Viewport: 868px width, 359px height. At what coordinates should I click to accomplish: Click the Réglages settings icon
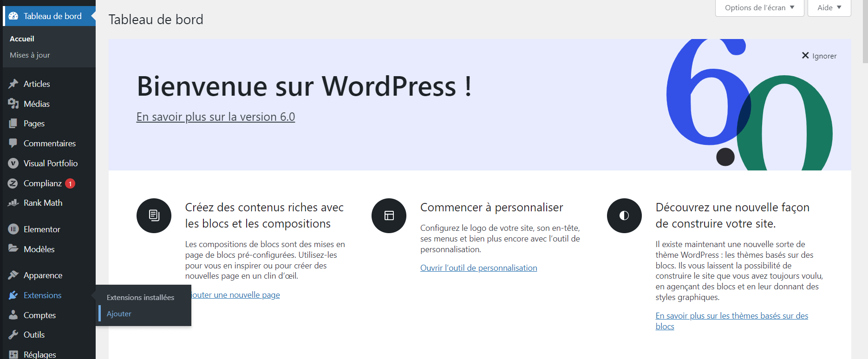[13, 354]
